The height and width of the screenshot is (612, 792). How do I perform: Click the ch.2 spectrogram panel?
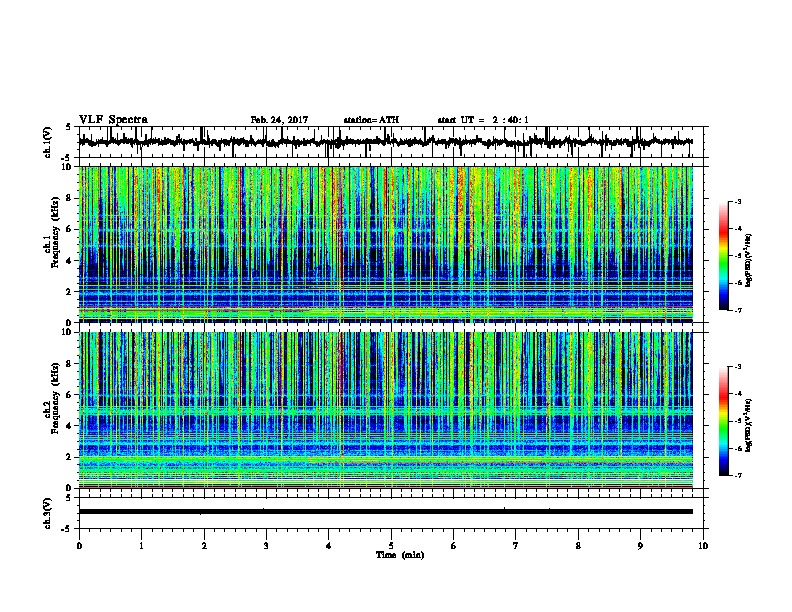click(x=385, y=410)
